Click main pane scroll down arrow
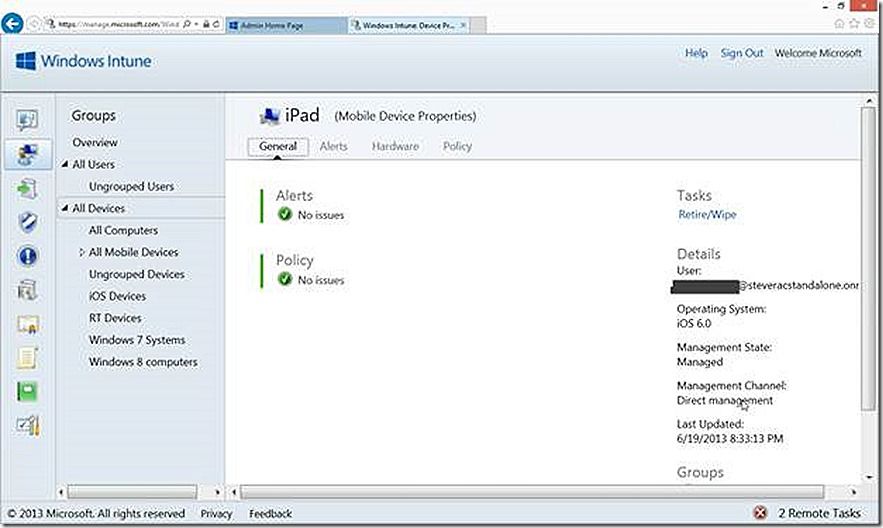883x528 pixels. [x=869, y=477]
